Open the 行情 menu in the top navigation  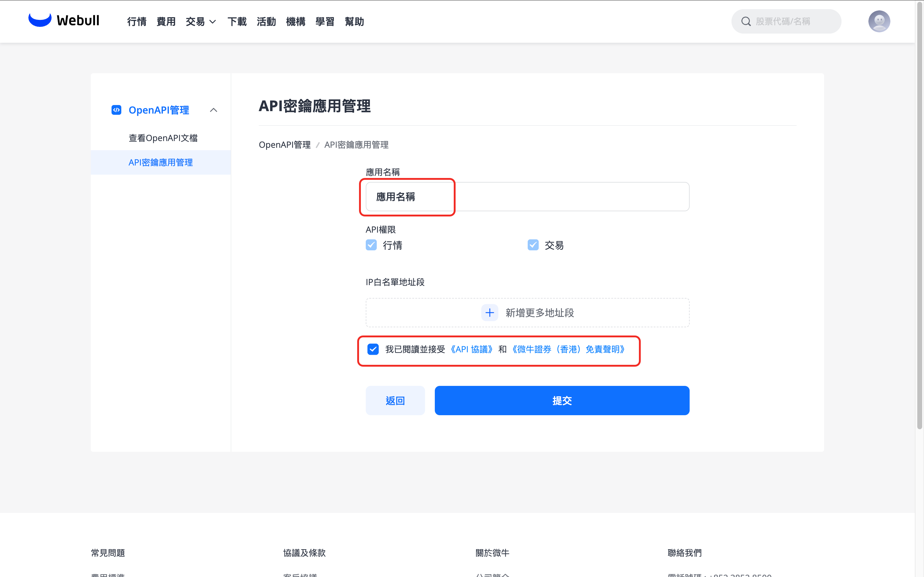coord(137,22)
